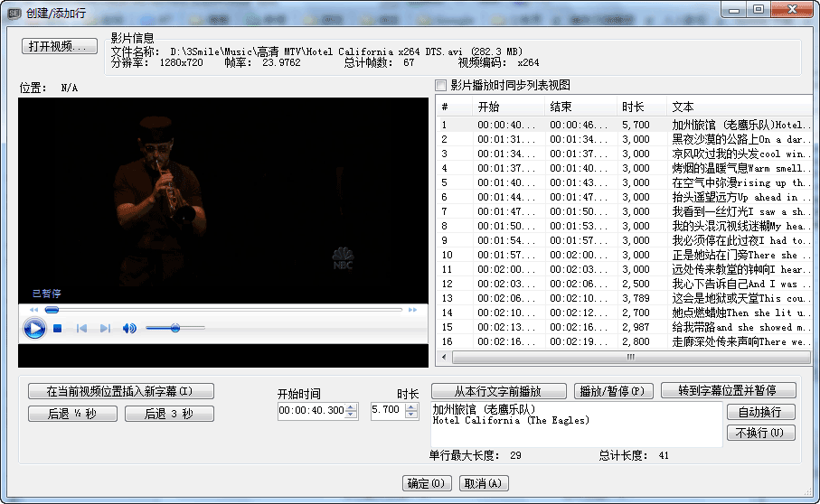The width and height of the screenshot is (820, 504).
Task: Click the fast-forward arrows beside seek bar
Action: [x=412, y=310]
